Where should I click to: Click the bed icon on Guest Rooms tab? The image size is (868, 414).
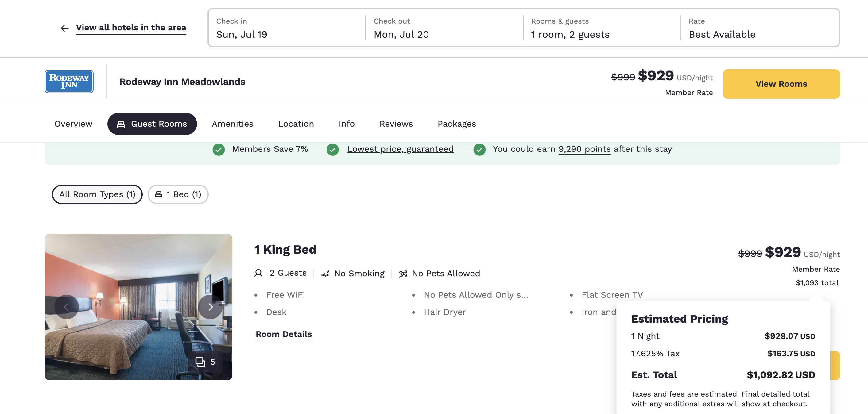[x=121, y=124]
